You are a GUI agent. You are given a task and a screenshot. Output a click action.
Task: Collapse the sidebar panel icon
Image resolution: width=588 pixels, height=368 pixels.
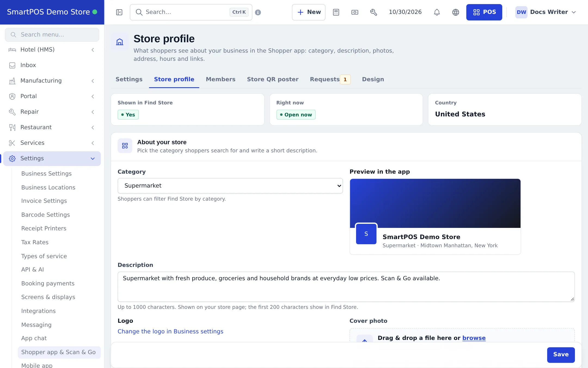coord(119,12)
